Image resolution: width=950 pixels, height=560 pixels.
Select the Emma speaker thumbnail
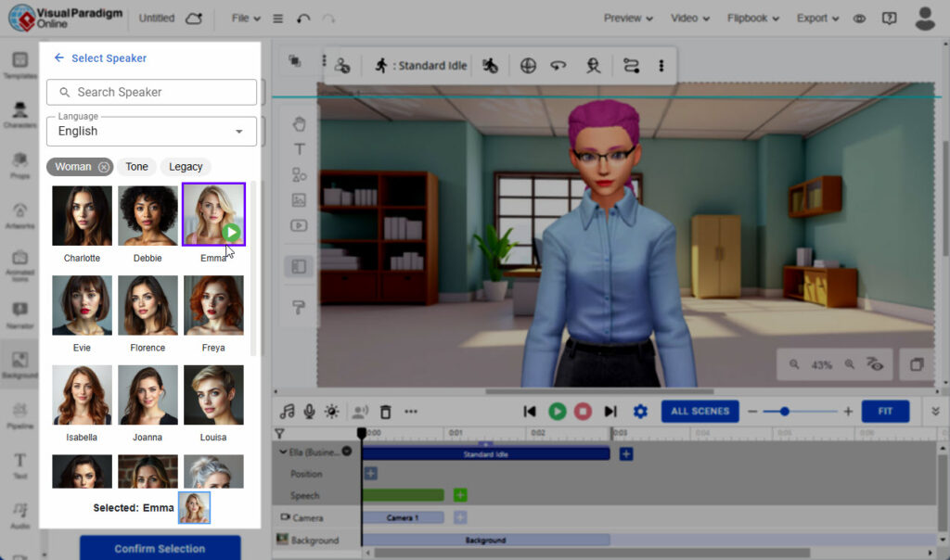tap(213, 215)
